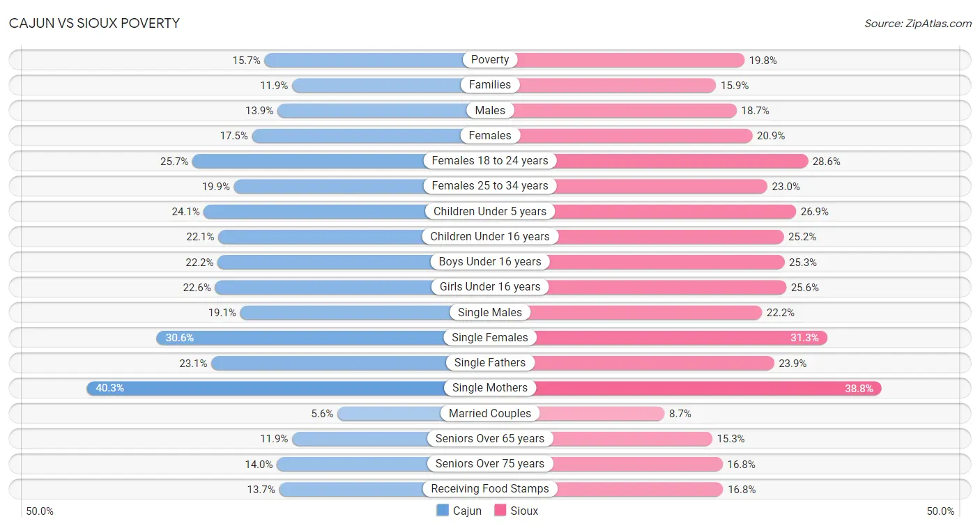
Task: Click the Sioux Children Under 5 years bar
Action: coord(643,211)
